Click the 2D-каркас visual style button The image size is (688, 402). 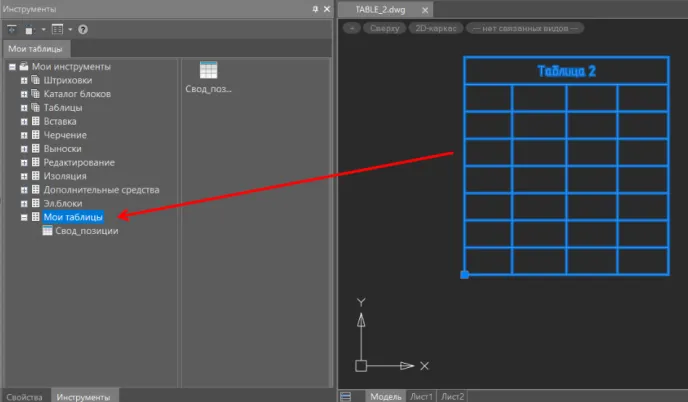(x=435, y=28)
